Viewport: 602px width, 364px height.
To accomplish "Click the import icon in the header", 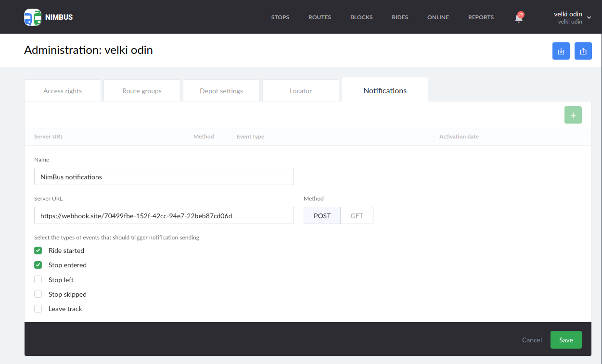I will point(561,50).
